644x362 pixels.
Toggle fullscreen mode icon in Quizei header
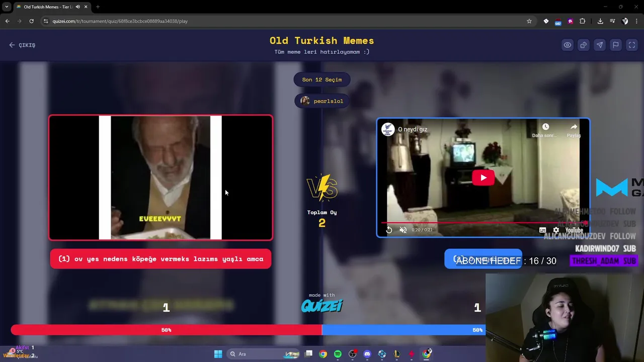pyautogui.click(x=632, y=45)
